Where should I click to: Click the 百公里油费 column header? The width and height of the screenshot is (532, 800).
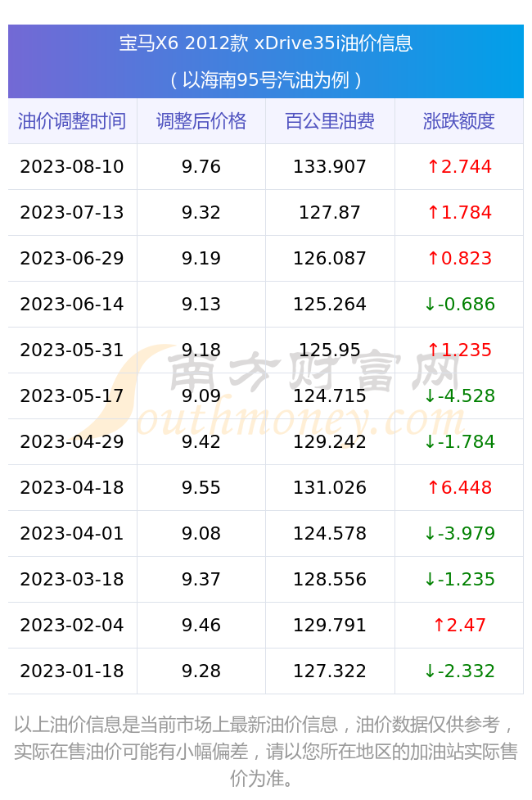[x=330, y=121]
